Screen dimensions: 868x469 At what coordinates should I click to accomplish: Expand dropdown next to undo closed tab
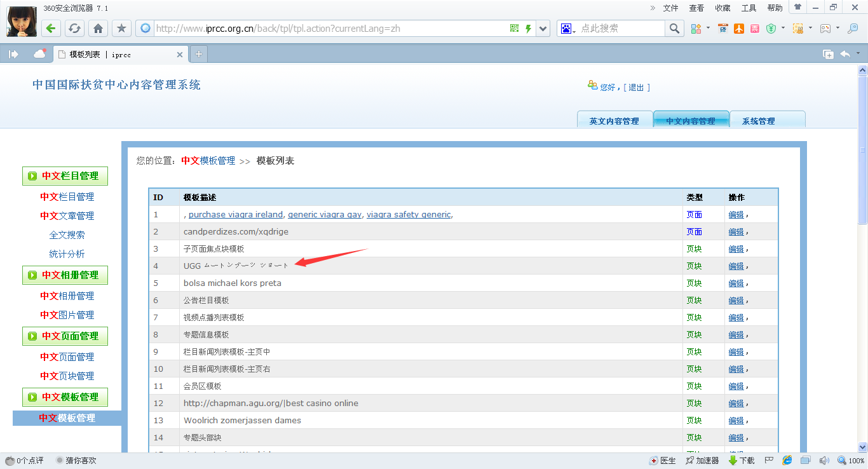(x=858, y=53)
